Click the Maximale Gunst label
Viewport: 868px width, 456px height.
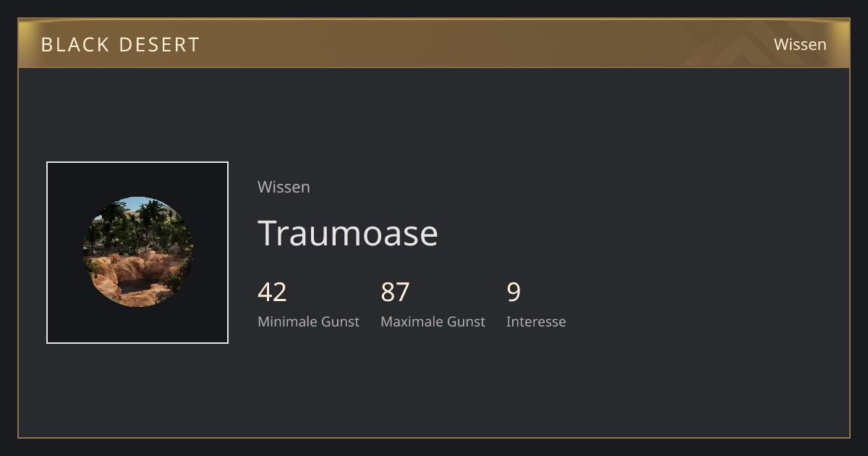[x=433, y=321]
